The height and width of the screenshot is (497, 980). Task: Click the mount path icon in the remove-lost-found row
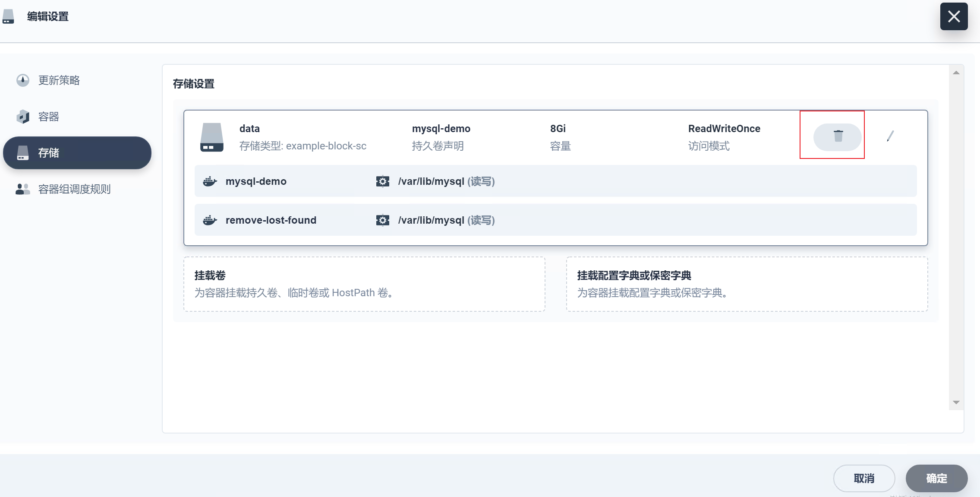382,220
